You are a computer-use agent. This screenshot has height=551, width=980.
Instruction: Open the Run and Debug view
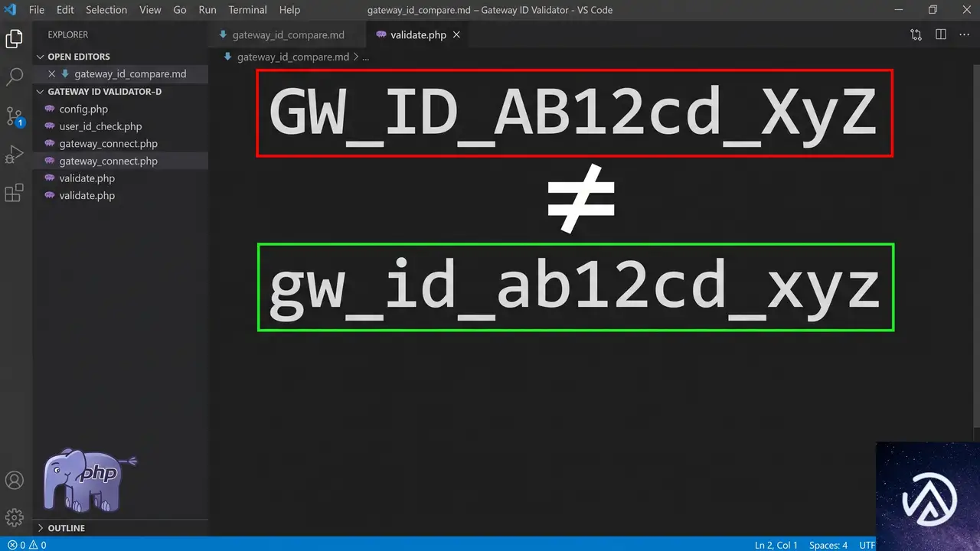point(14,155)
